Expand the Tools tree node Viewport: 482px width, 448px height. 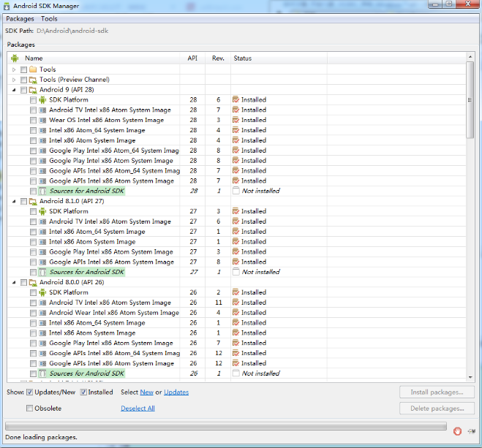14,69
